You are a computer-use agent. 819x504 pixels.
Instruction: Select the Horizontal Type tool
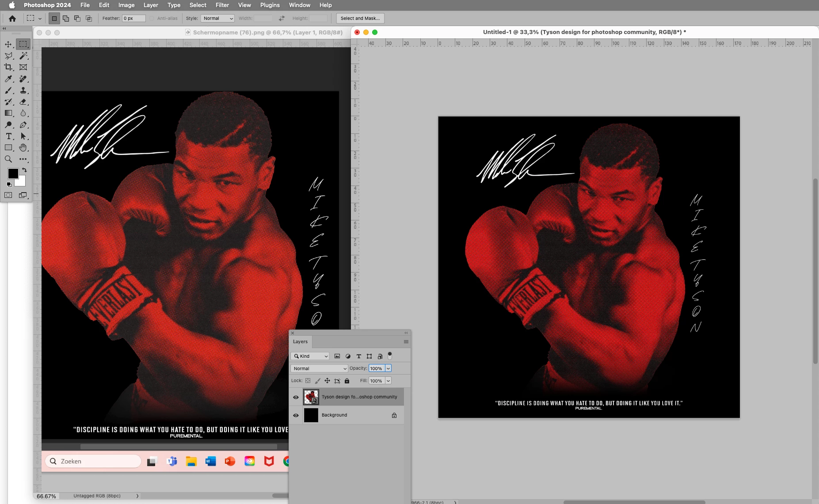point(8,136)
